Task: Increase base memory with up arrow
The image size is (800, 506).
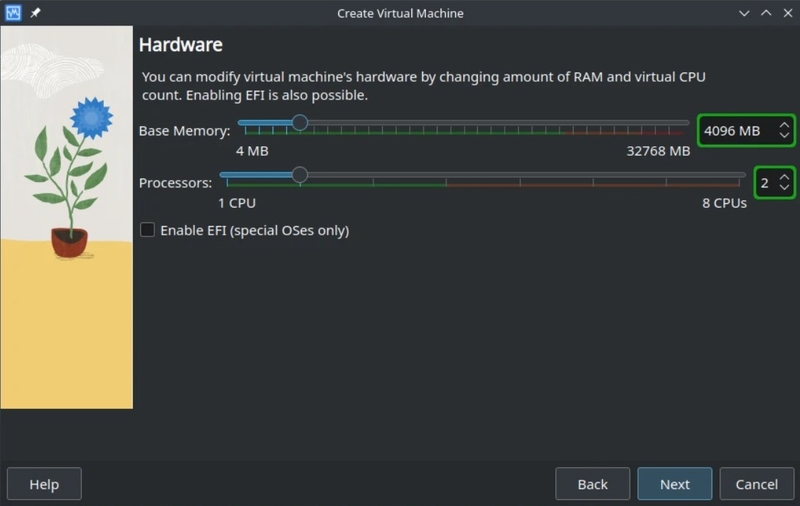Action: (784, 125)
